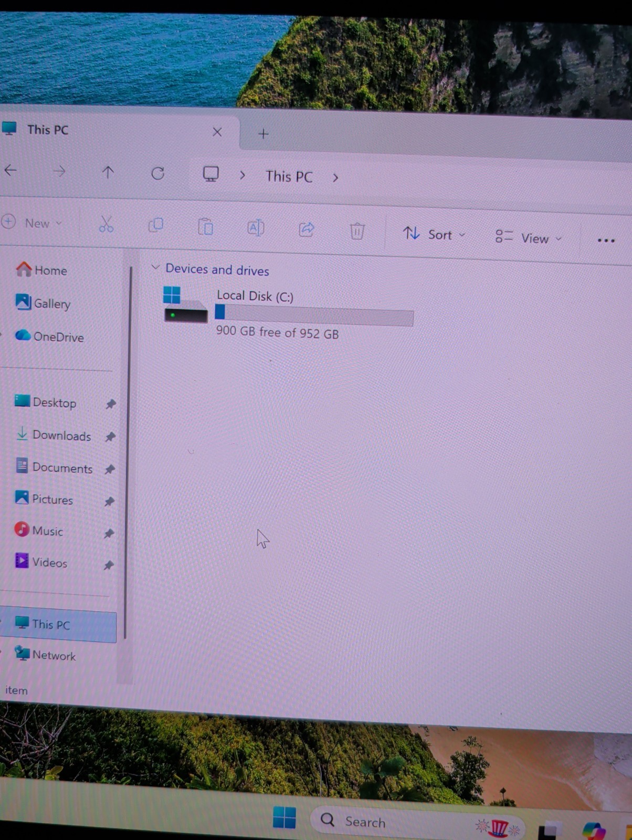Click the Paste clipboard icon
Screen dimensions: 632x840
click(205, 227)
